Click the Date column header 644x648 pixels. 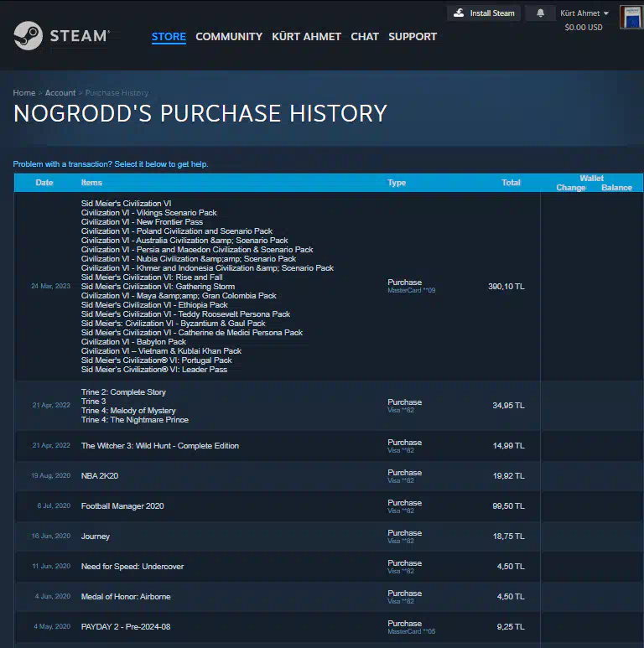(44, 183)
